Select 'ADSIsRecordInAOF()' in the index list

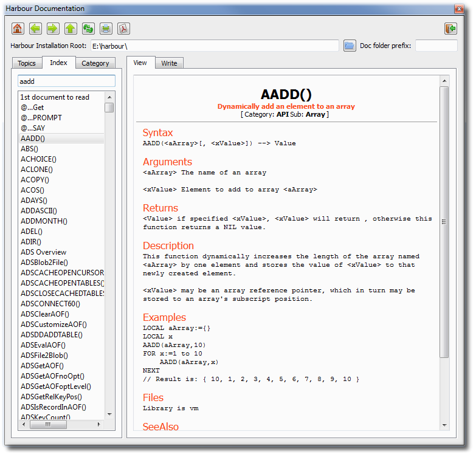tap(61, 407)
